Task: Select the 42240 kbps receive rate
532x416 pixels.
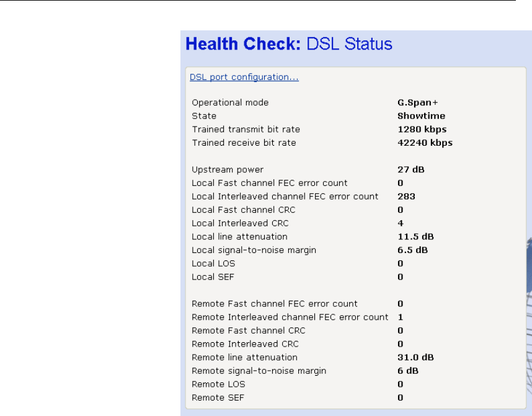Action: tap(425, 143)
